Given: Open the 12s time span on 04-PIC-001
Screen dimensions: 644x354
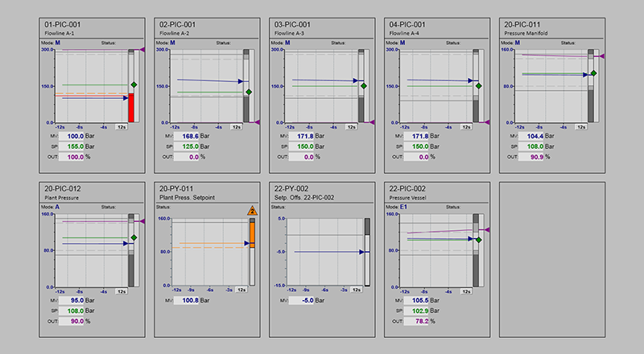Looking at the screenshot, I should point(467,127).
